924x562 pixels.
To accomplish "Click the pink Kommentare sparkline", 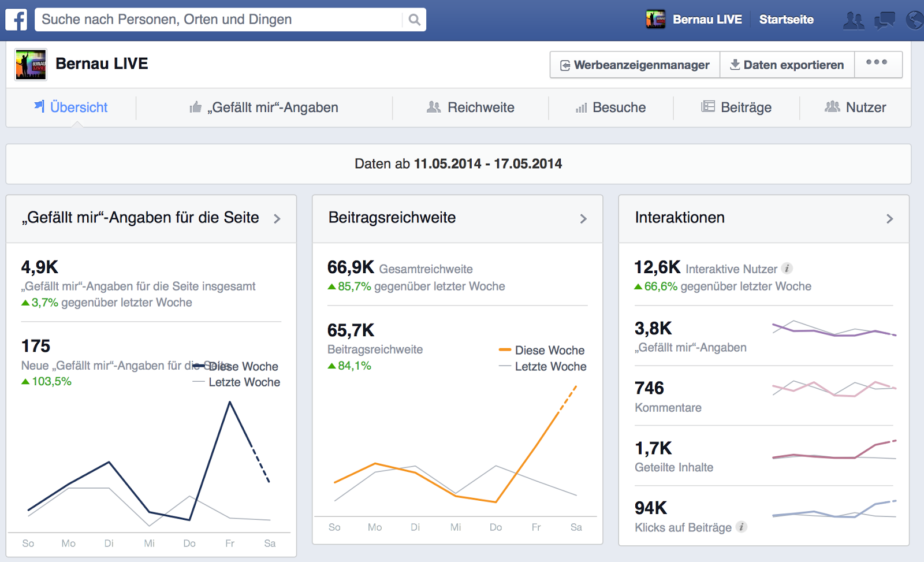I will [834, 389].
